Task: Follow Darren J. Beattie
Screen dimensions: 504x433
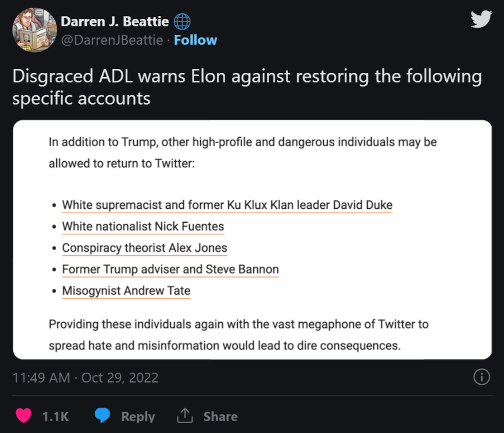Action: pyautogui.click(x=195, y=40)
